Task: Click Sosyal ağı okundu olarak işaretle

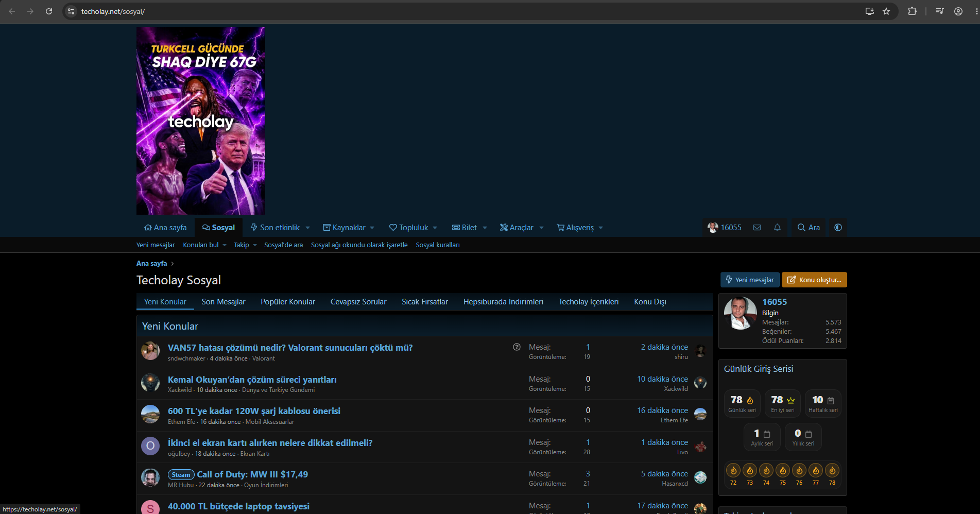Action: 359,245
